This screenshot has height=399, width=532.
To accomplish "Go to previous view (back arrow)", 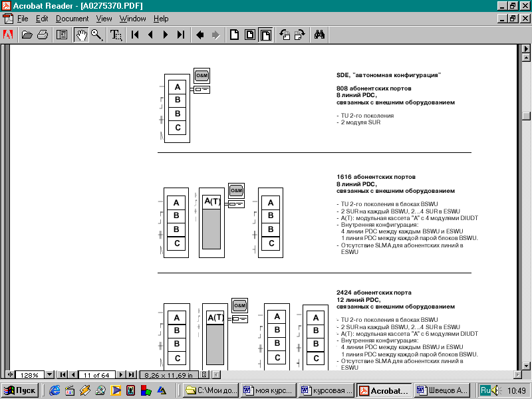I will coord(200,35).
